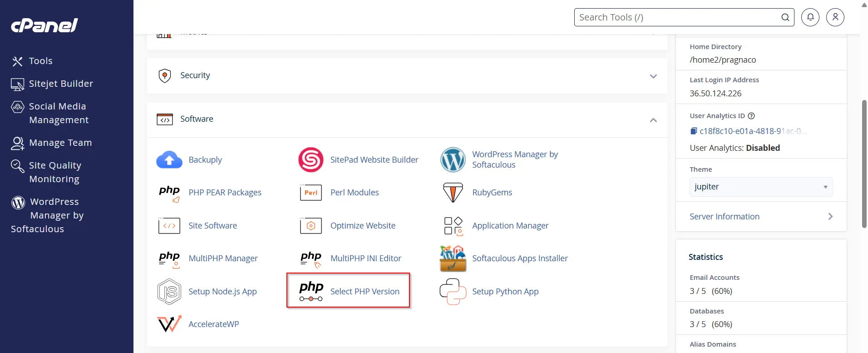Click Sitejet Builder sidebar icon
868x353 pixels.
pyautogui.click(x=17, y=84)
